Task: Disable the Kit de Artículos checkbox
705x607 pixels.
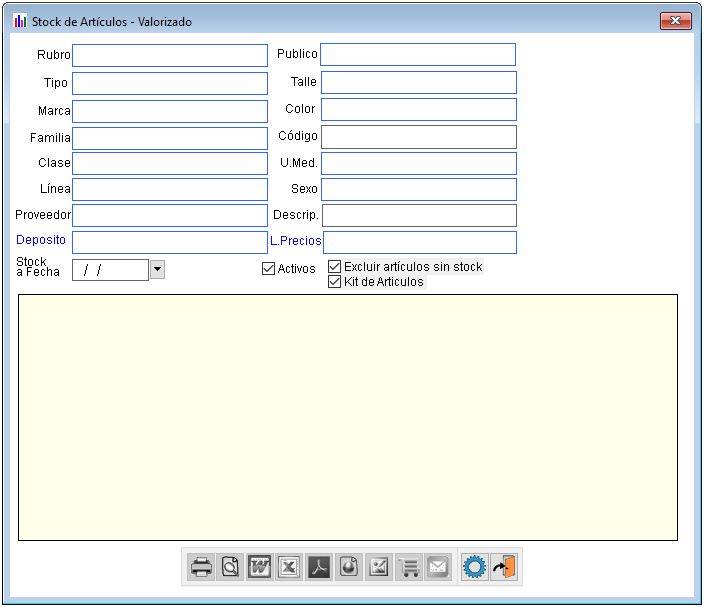Action: [335, 282]
